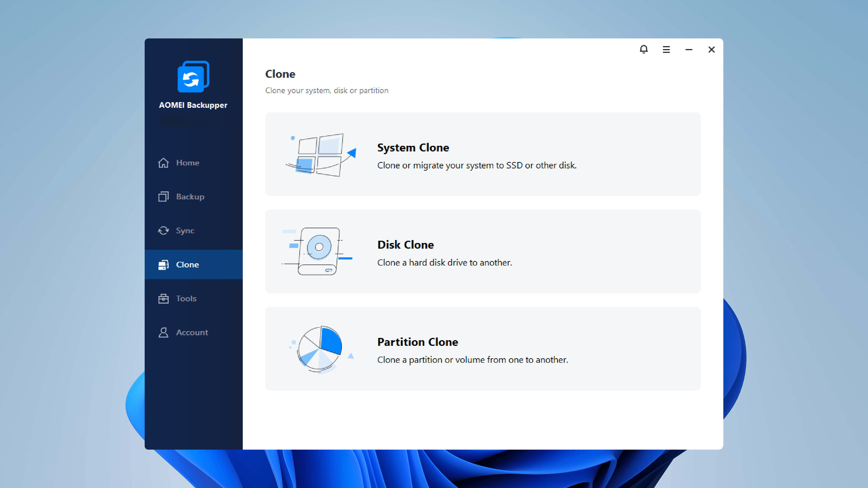Click the Backup sidebar icon
The width and height of the screenshot is (868, 488).
(163, 196)
